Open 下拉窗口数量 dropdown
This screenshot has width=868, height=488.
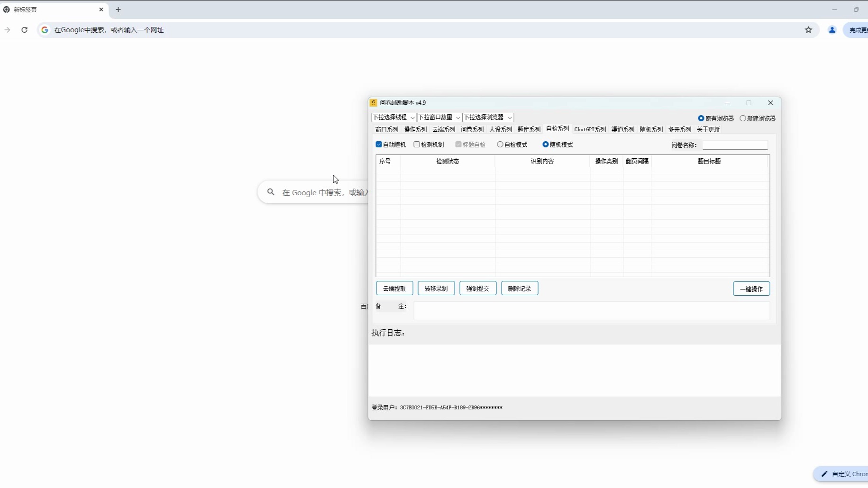tap(439, 117)
